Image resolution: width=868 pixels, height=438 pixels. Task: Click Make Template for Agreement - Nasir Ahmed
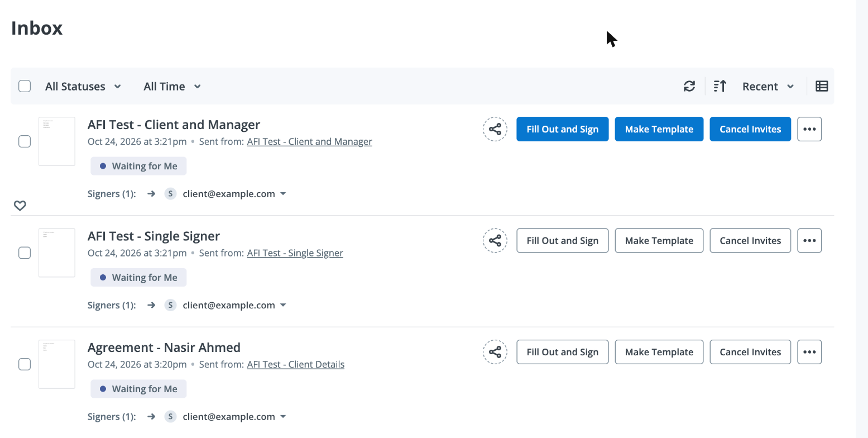659,352
